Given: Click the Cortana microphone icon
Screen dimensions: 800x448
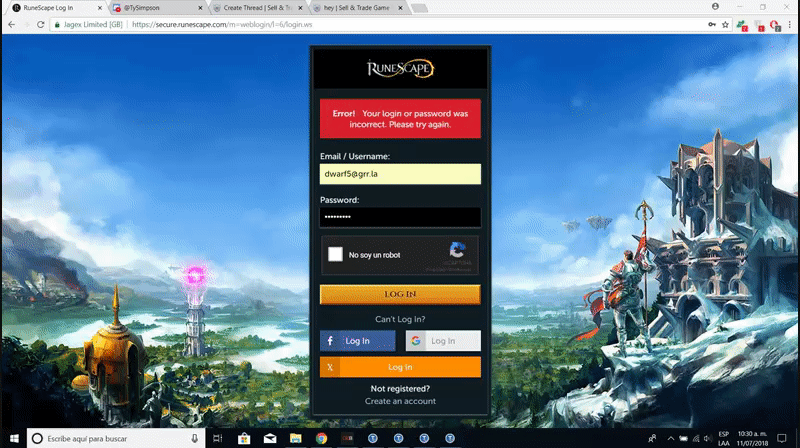Looking at the screenshot, I should [x=194, y=438].
